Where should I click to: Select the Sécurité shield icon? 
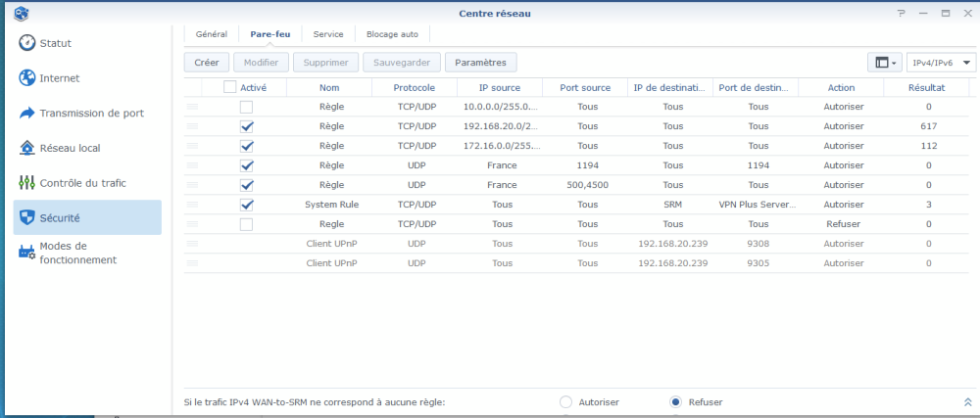coord(27,217)
